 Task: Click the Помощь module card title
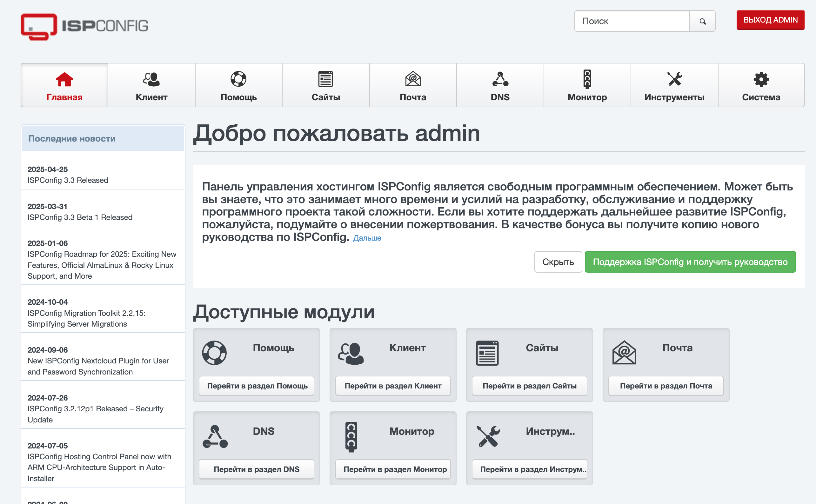click(273, 348)
